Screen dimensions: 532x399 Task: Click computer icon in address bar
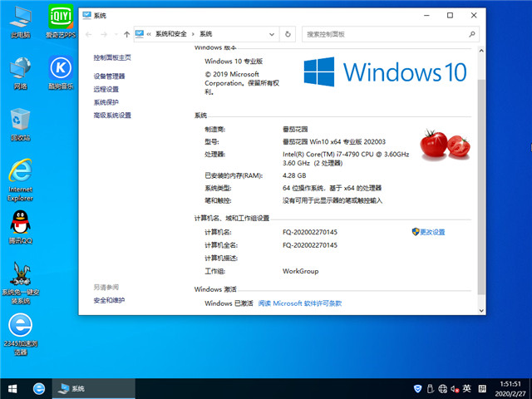tap(140, 34)
